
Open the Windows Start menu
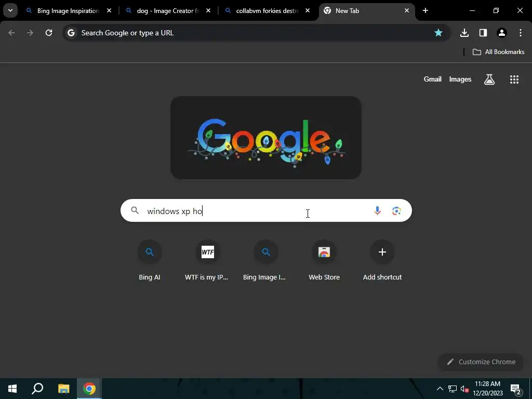click(x=12, y=389)
